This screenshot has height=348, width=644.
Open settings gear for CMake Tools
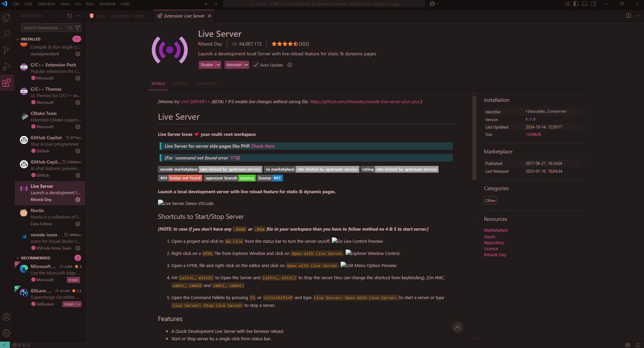click(x=78, y=127)
